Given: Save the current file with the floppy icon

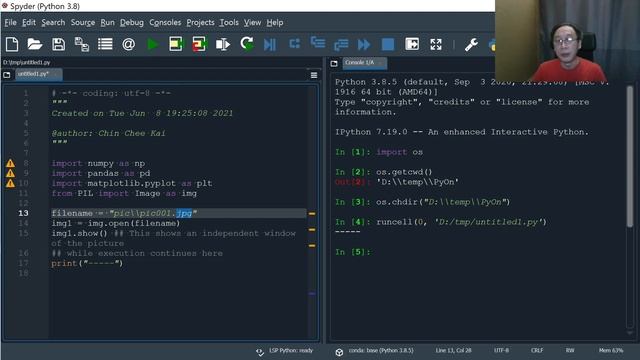Looking at the screenshot, I should point(58,44).
